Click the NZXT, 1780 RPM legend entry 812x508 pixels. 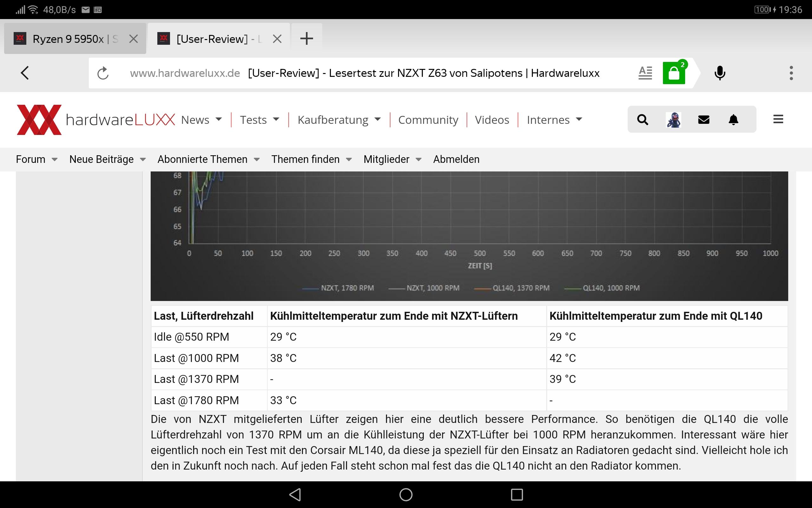pyautogui.click(x=338, y=288)
